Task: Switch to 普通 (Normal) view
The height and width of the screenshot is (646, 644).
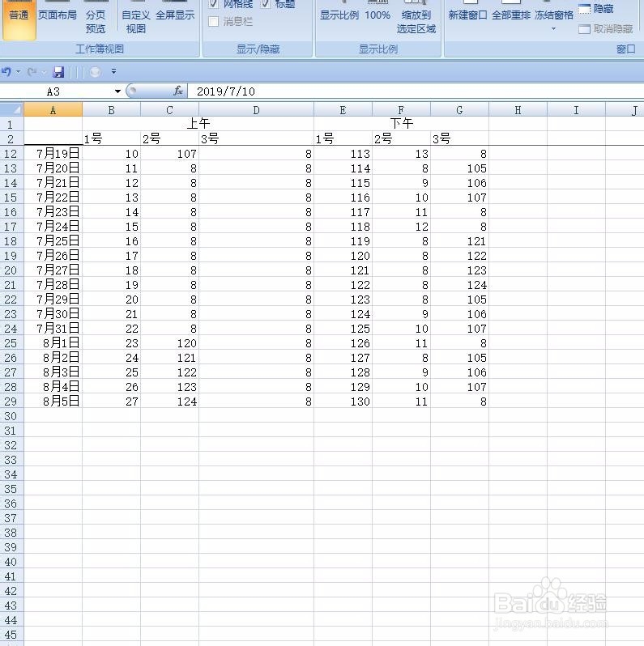Action: click(x=19, y=19)
